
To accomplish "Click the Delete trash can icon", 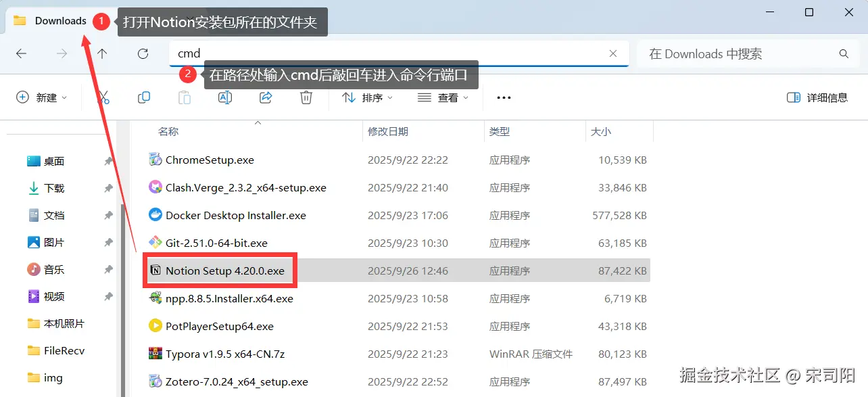I will 306,97.
